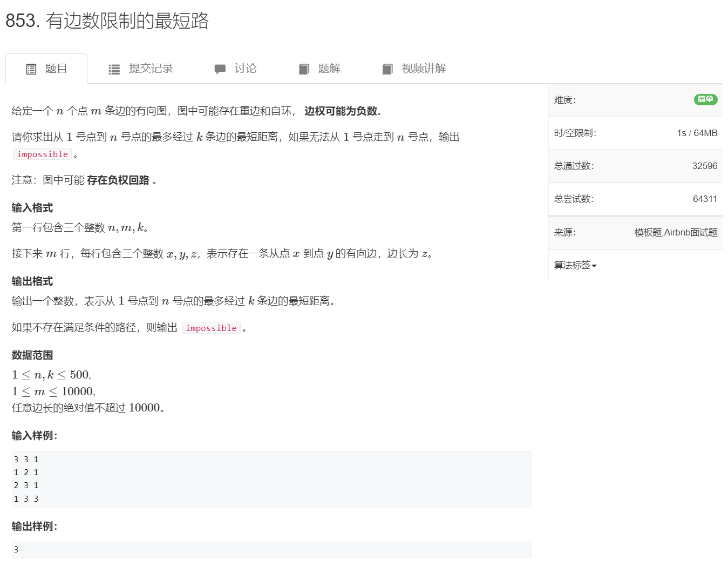Viewport: 728px width, 567px height.
Task: Click the speech bubble icon next to 讨论
Action: click(x=220, y=69)
